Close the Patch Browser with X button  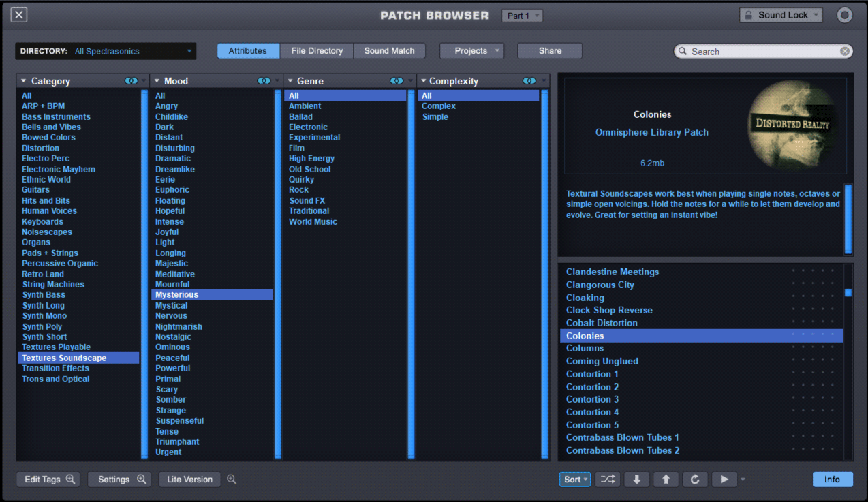pos(19,15)
